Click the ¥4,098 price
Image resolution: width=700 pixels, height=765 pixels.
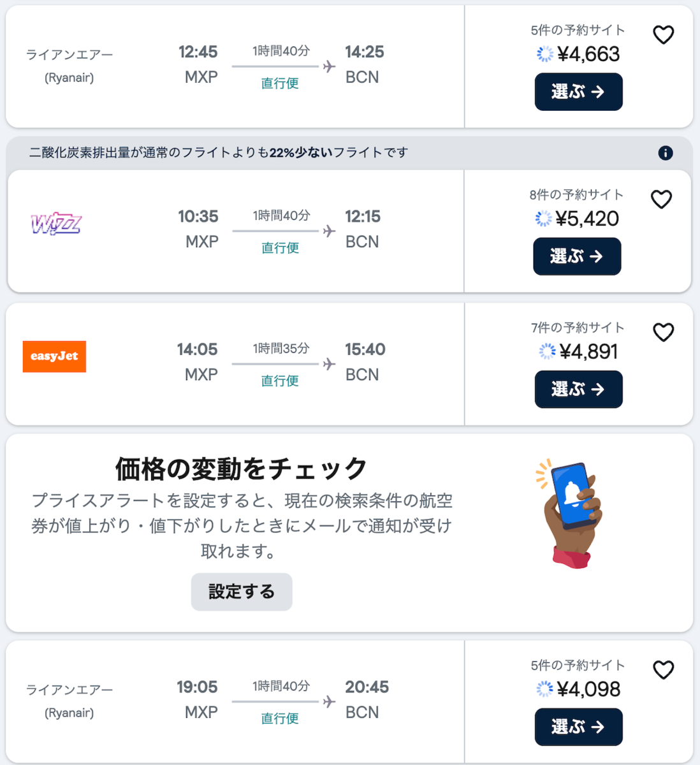click(588, 689)
